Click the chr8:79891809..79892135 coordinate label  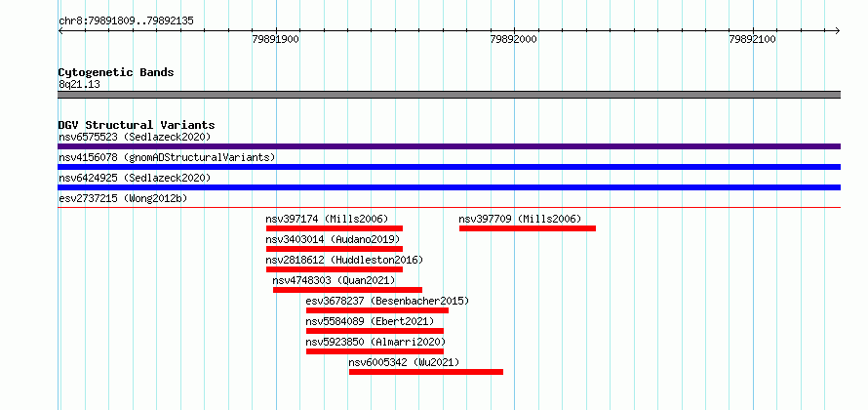(126, 21)
